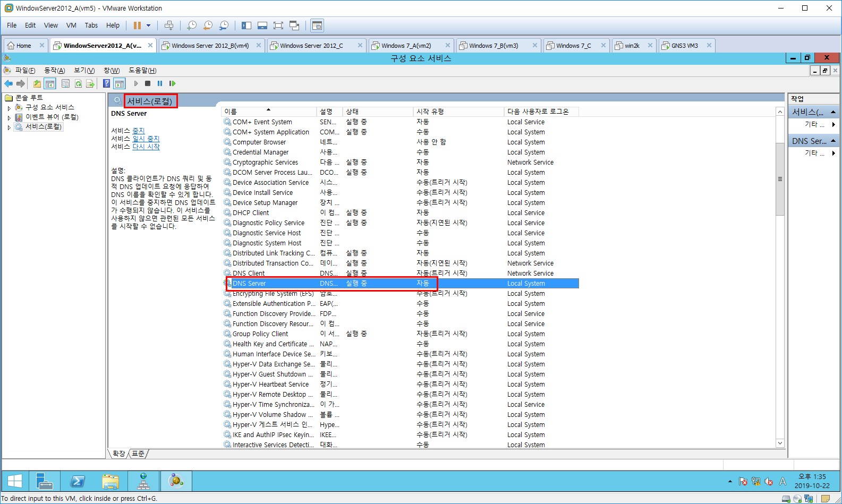This screenshot has width=842, height=504.
Task: Click the 다시 시작 link
Action: (x=146, y=147)
